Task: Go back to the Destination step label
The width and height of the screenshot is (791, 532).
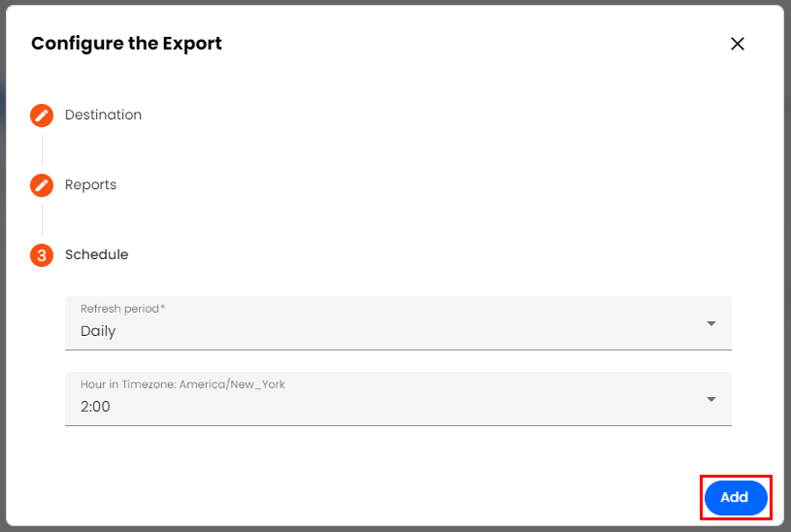Action: pos(103,115)
